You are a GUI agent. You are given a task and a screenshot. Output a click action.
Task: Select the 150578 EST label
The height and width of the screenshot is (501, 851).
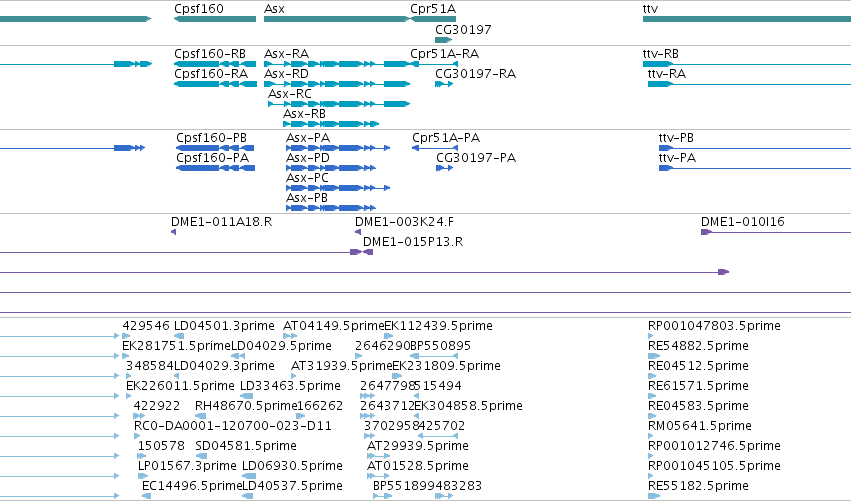tap(161, 447)
